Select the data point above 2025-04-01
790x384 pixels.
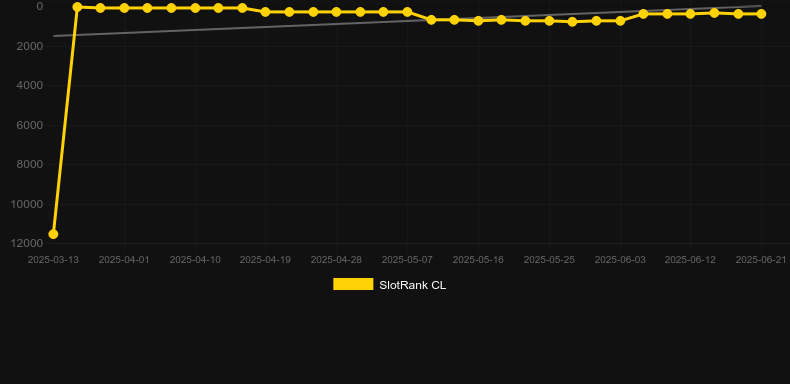[x=124, y=8]
